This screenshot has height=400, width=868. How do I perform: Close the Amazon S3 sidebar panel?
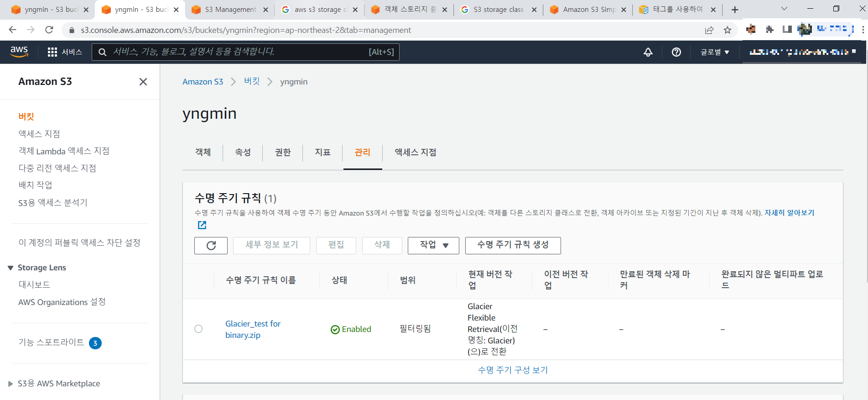tap(143, 82)
